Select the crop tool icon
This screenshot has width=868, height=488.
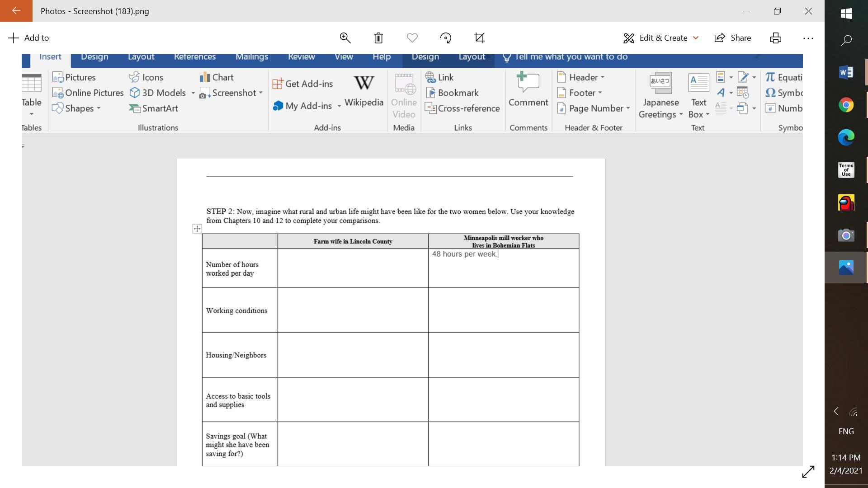point(479,38)
